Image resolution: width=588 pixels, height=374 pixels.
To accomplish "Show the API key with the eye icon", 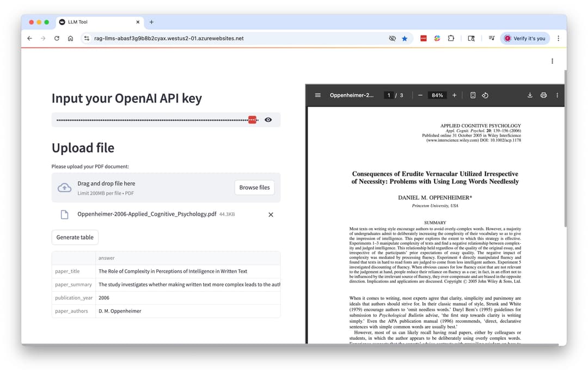I will pyautogui.click(x=268, y=120).
